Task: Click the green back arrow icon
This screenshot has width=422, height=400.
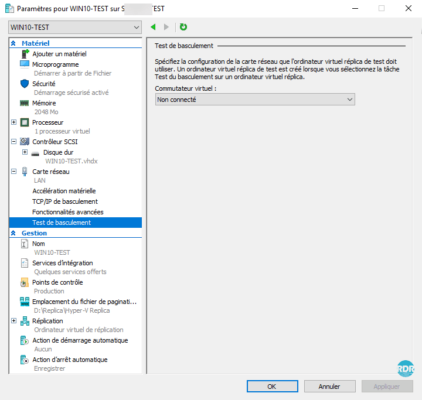Action: coord(153,27)
